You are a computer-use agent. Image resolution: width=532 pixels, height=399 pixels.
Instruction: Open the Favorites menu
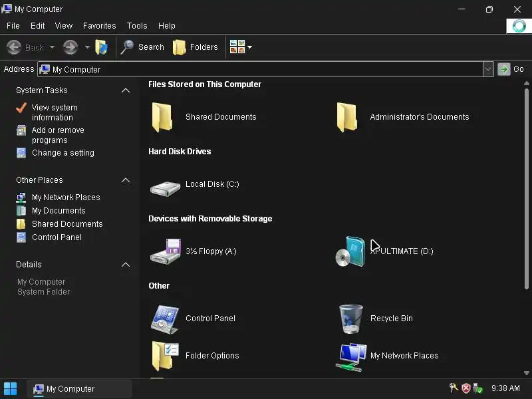[99, 26]
